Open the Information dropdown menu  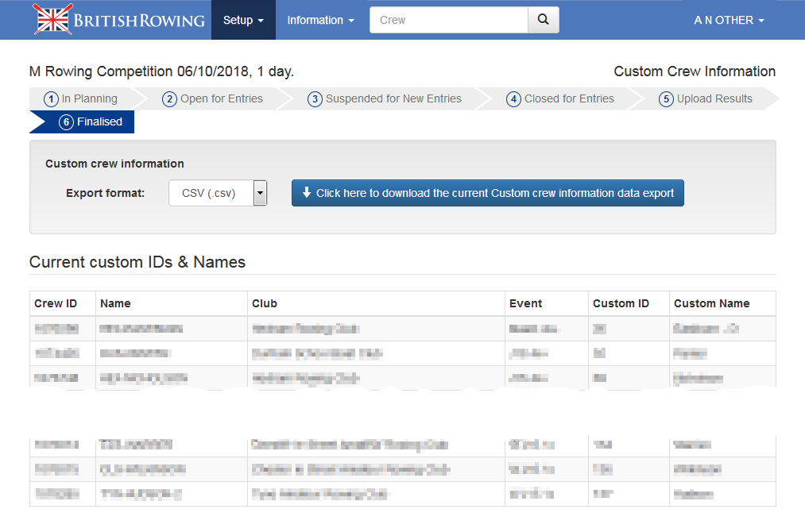320,20
